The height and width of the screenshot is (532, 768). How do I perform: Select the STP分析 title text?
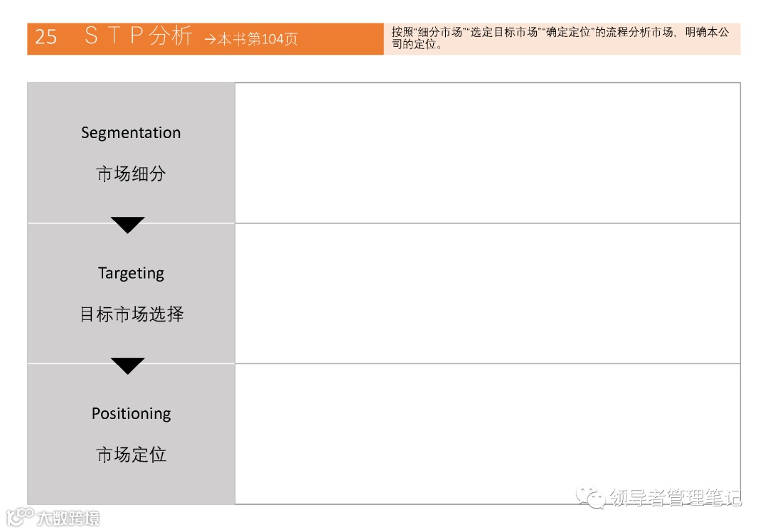click(x=138, y=36)
